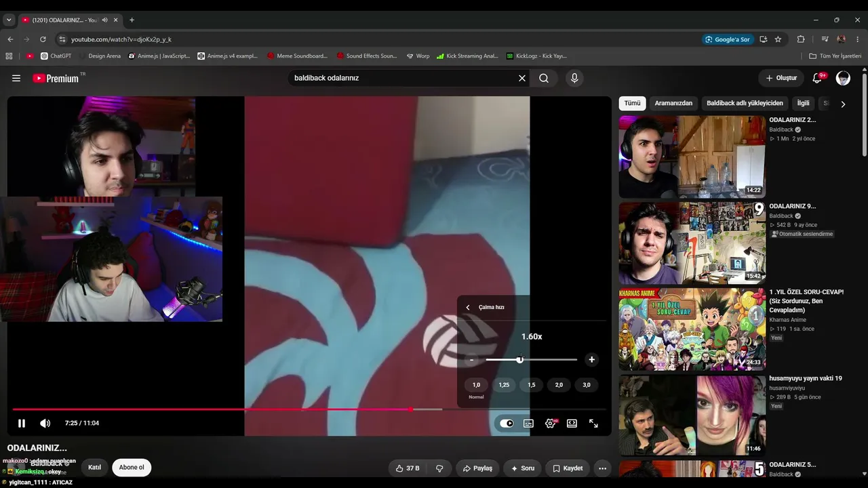Go to YouTube Premium home logo
This screenshot has height=488, width=868.
click(56, 78)
